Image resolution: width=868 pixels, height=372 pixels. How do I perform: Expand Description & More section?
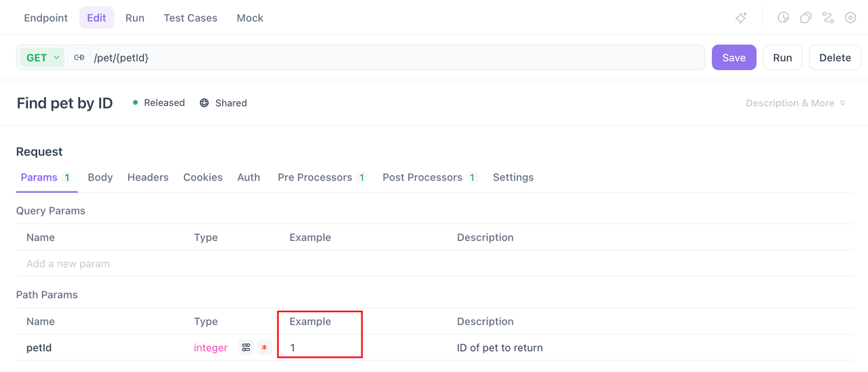coord(795,103)
